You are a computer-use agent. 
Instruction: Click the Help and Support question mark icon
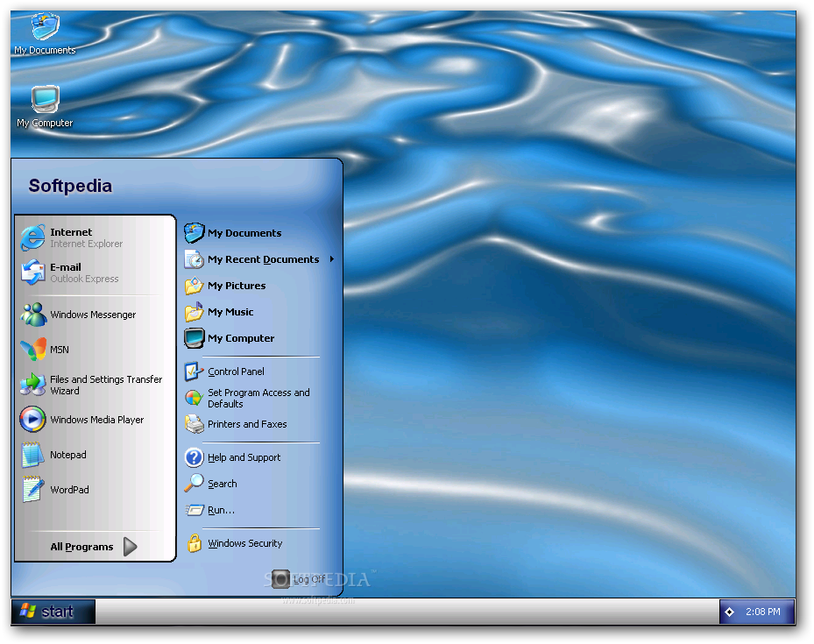[195, 457]
